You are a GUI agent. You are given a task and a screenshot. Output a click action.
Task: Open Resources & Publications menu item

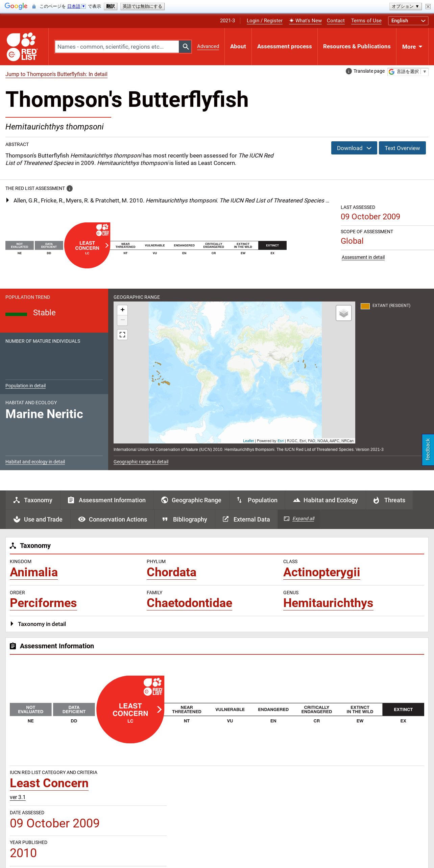point(357,47)
